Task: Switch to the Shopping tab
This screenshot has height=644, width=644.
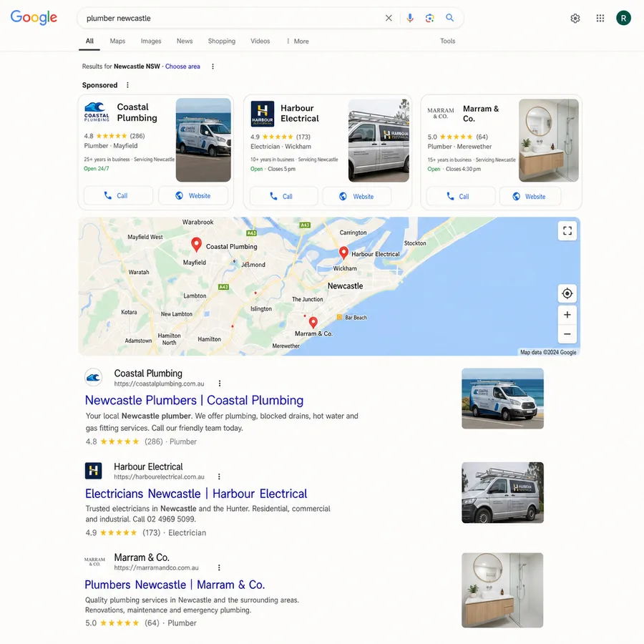Action: pyautogui.click(x=221, y=41)
